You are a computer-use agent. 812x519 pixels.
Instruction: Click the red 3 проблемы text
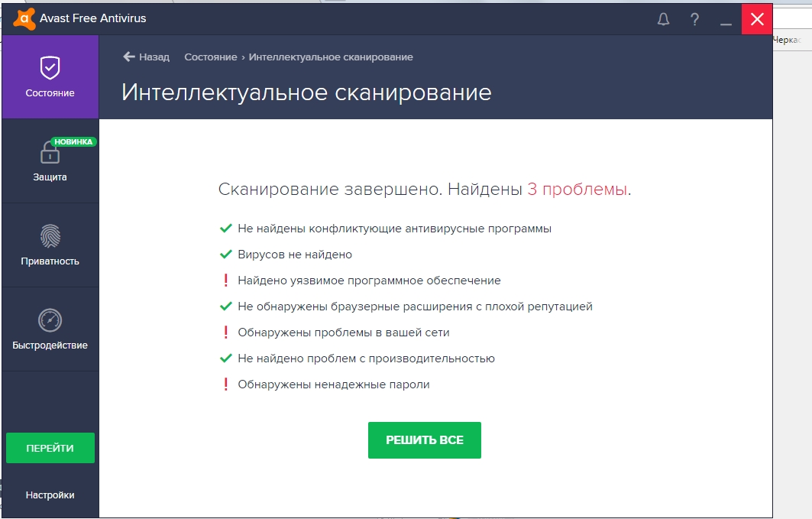tap(577, 190)
